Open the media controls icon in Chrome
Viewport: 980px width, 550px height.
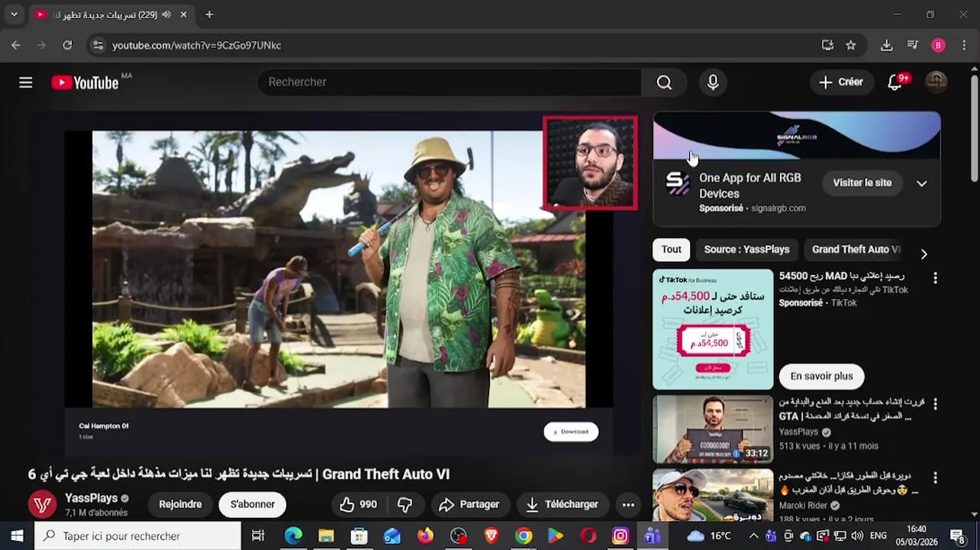[912, 45]
